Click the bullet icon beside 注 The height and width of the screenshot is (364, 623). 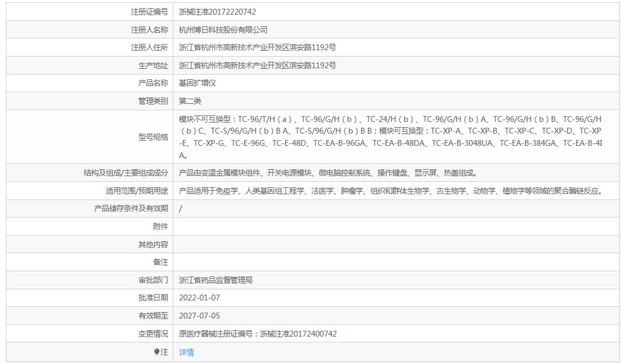[x=156, y=352]
